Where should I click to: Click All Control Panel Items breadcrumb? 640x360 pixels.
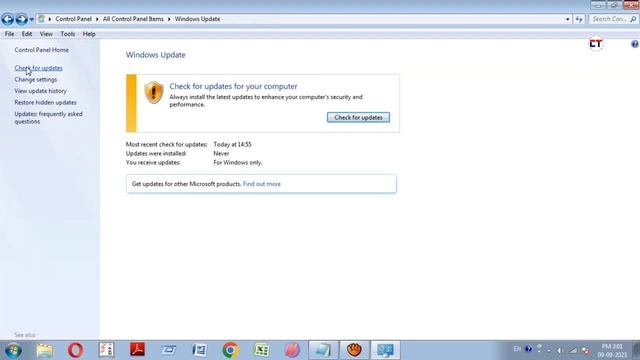[133, 19]
